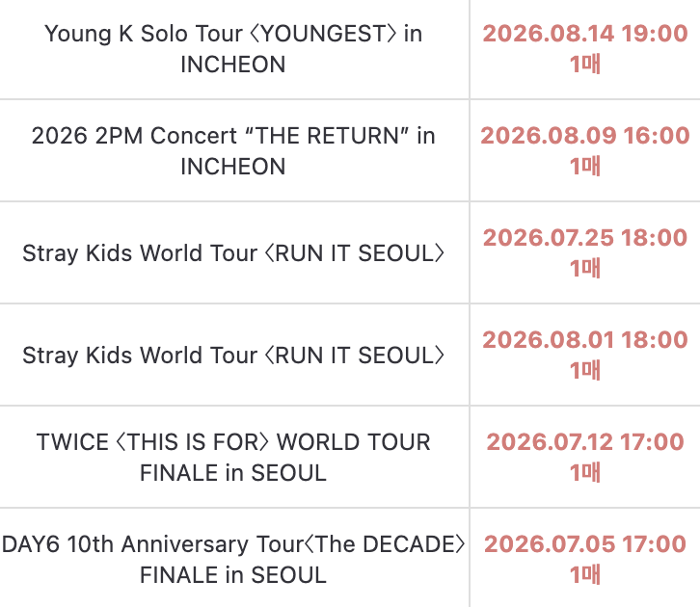Click the 2026.07.05 17:00 date
Viewport: 700px width, 607px height.
tap(585, 544)
